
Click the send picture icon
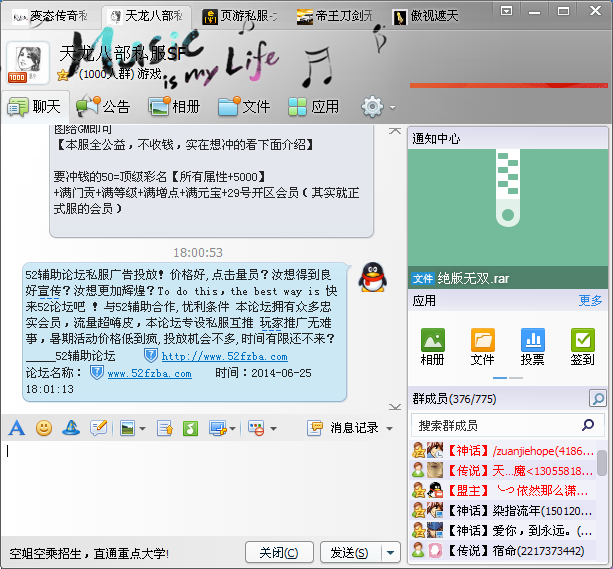point(127,428)
